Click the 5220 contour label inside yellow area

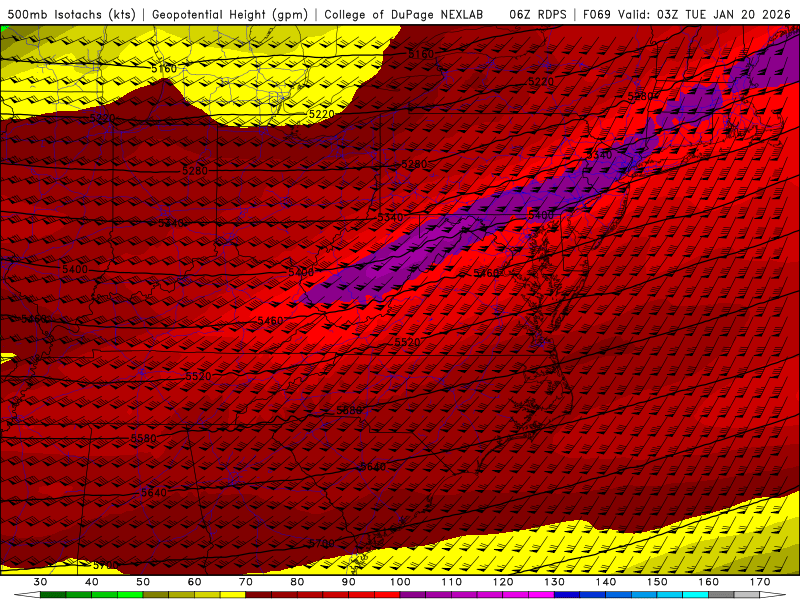coord(321,114)
